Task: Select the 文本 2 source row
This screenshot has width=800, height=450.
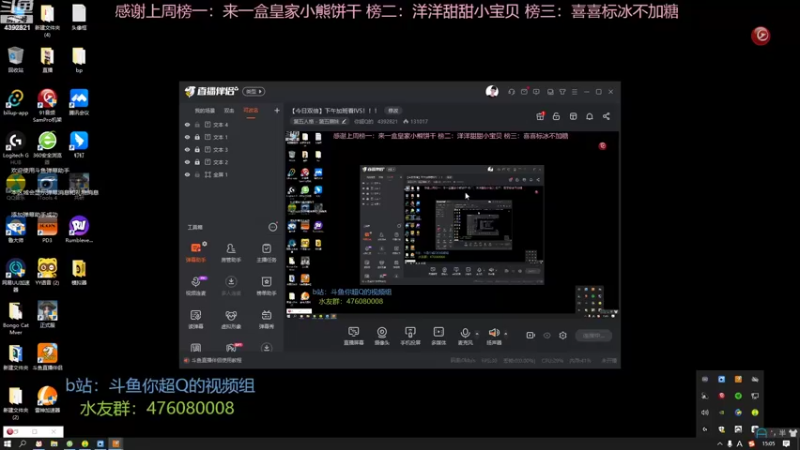Action: [232, 162]
